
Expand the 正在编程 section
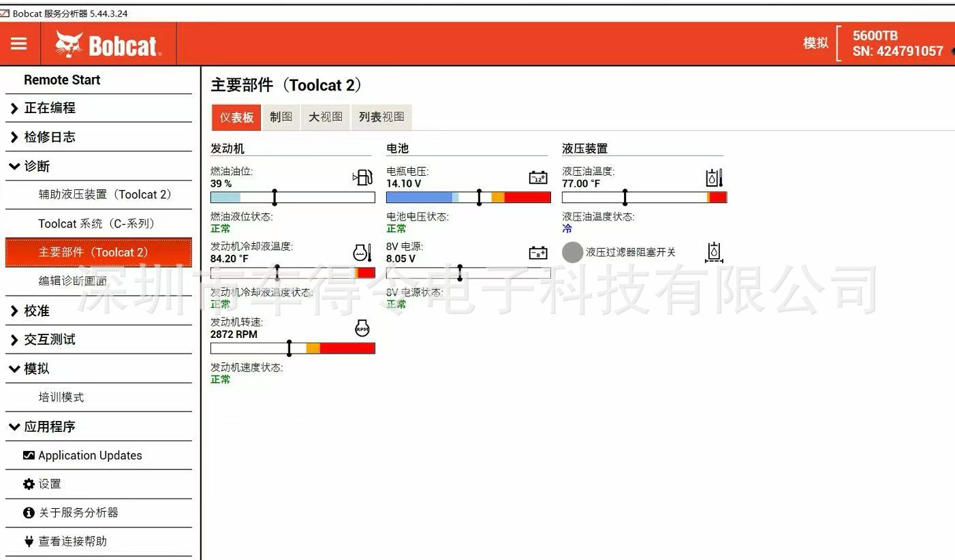[99, 108]
